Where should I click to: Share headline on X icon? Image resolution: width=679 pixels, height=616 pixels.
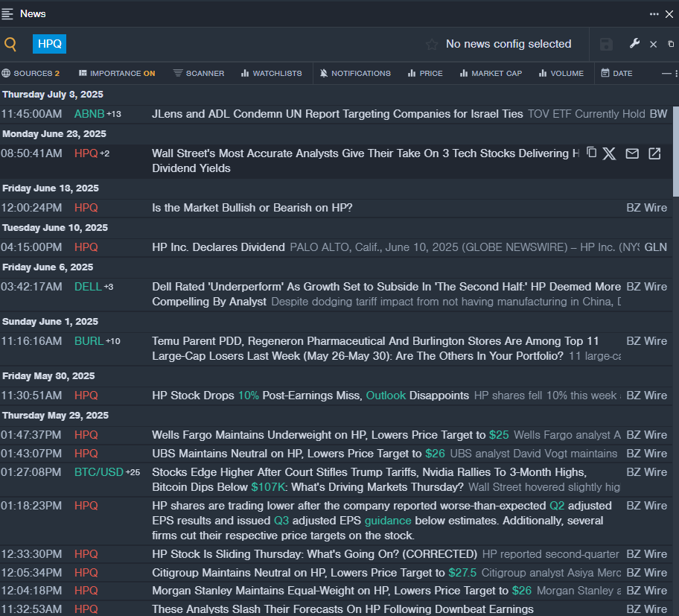(x=609, y=153)
